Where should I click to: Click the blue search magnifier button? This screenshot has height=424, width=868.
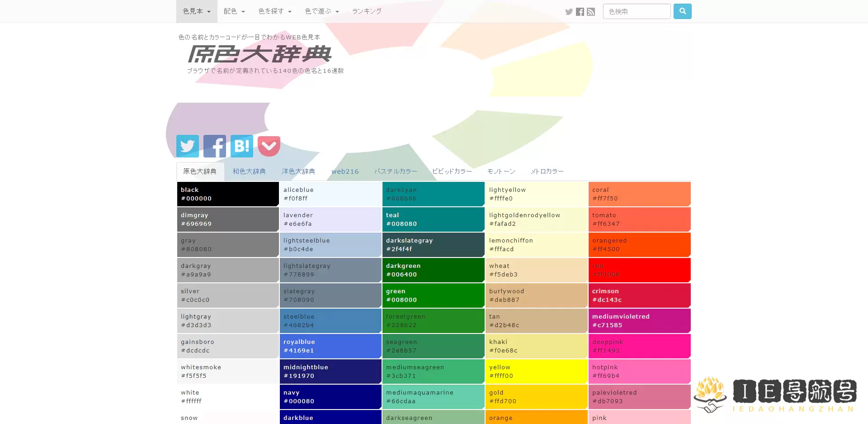pyautogui.click(x=682, y=11)
